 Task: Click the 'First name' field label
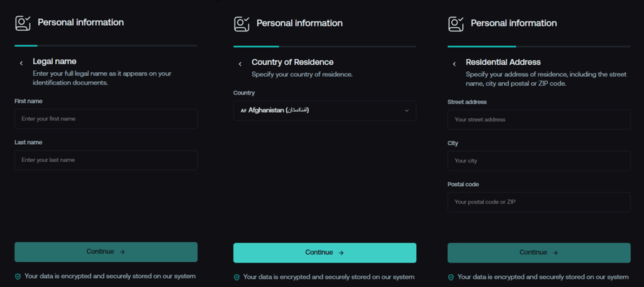coord(28,101)
